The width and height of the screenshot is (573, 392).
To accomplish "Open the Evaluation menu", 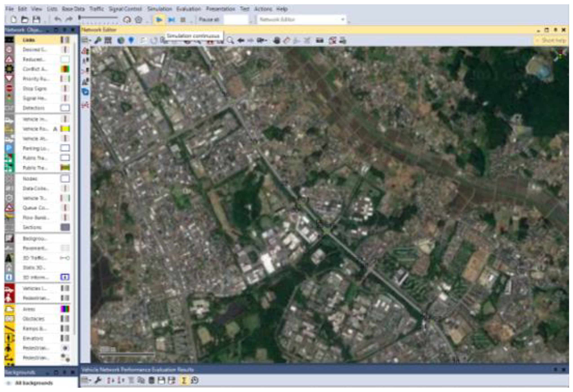I will click(189, 9).
